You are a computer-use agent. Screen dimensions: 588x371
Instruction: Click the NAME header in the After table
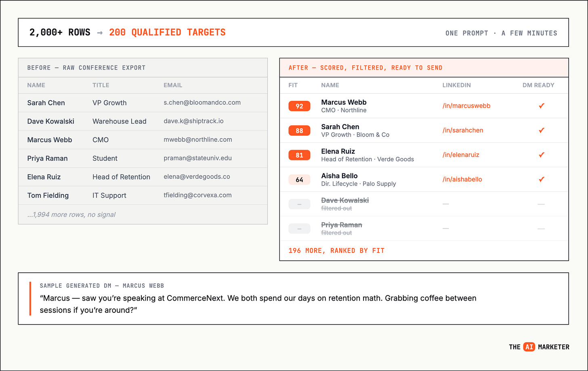[x=330, y=85]
